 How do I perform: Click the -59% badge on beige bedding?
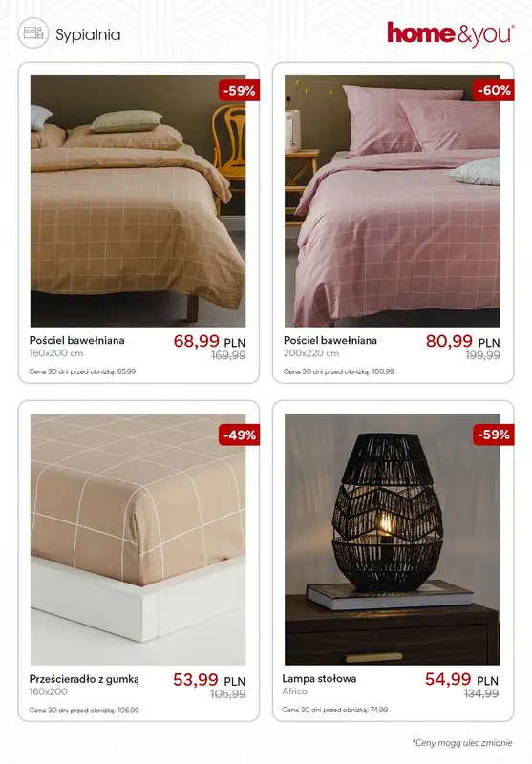pyautogui.click(x=239, y=90)
